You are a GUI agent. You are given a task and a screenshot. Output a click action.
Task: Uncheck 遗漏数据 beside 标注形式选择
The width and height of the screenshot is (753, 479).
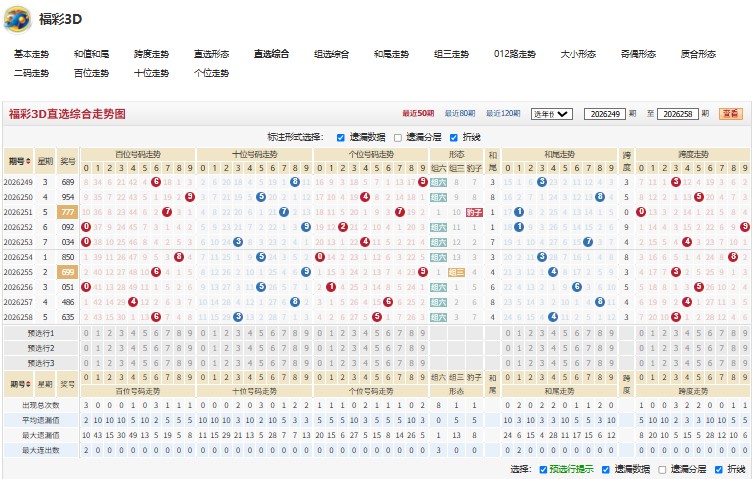(x=340, y=138)
